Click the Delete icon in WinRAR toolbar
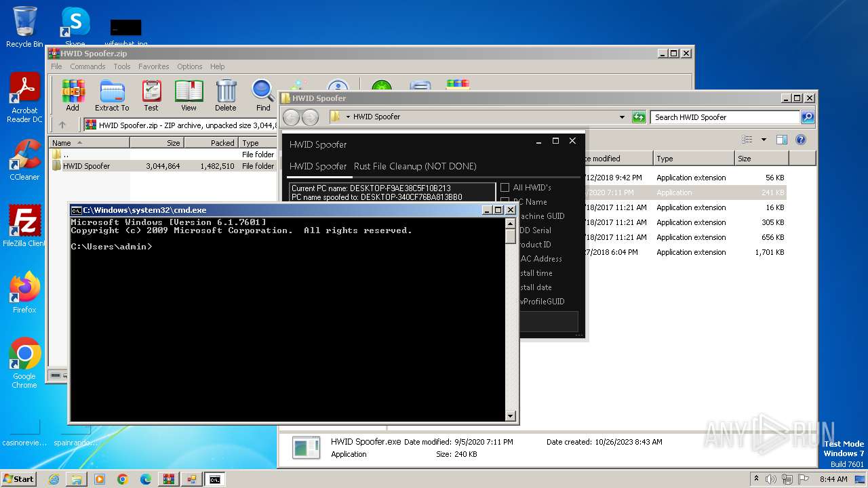The image size is (868, 488). point(226,95)
